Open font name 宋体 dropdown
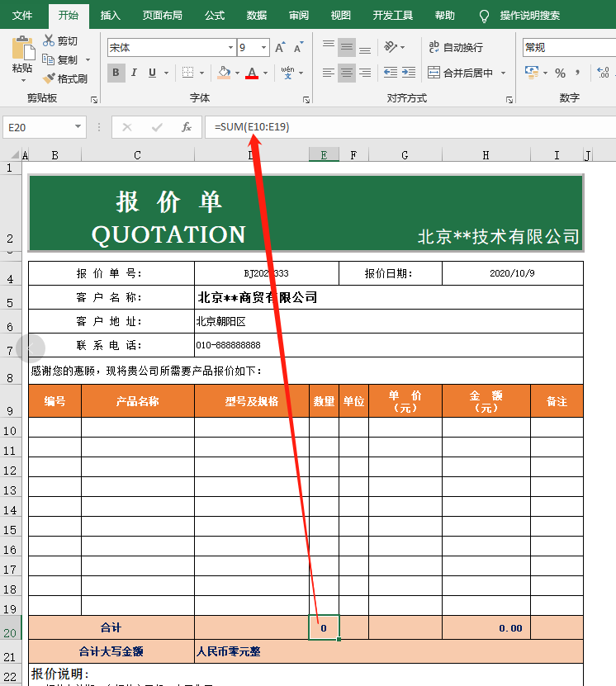 (x=230, y=47)
